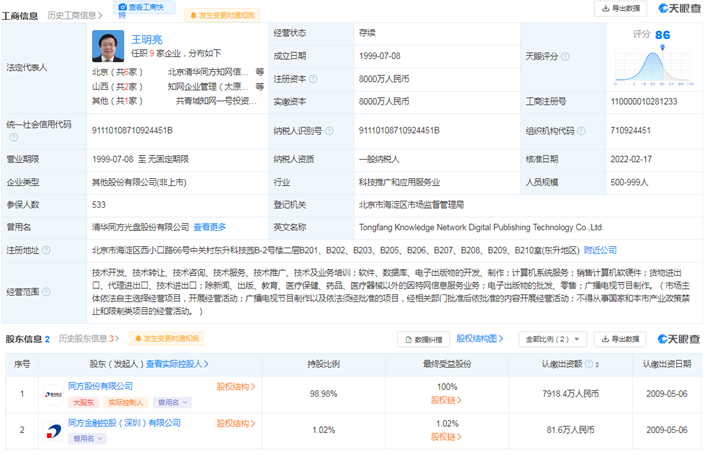708x455 pixels.
Task: Click 发生变更时通知我 in 股东信息 section
Action: (167, 339)
